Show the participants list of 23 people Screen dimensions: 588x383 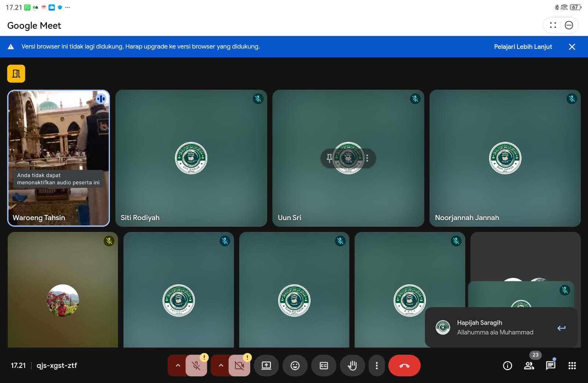pos(529,365)
